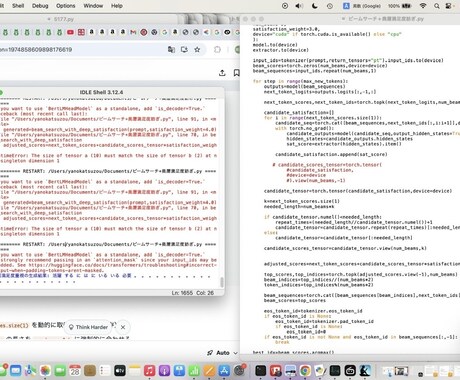The height and width of the screenshot is (380, 460).
Task: Open the Focus moon icon in menu bar
Action: coord(314,6)
